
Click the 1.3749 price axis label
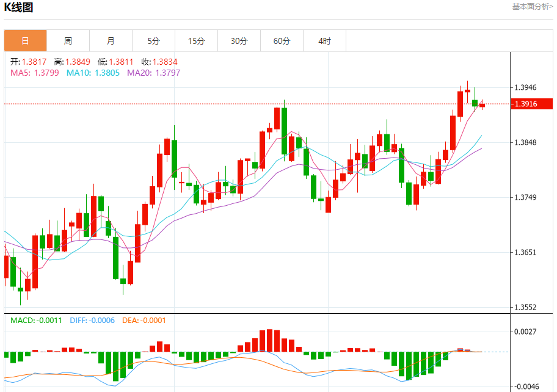(x=526, y=197)
